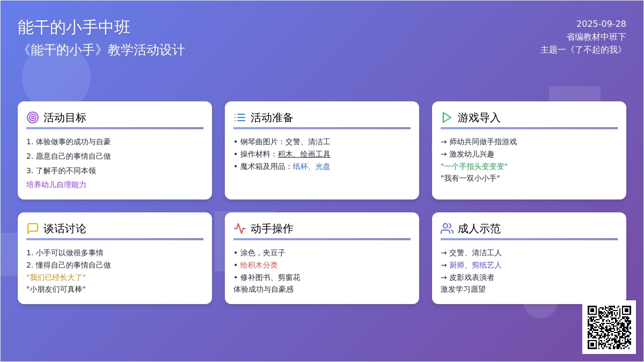Click the pulse icon beside 动手操作
This screenshot has height=362, width=644.
240,228
